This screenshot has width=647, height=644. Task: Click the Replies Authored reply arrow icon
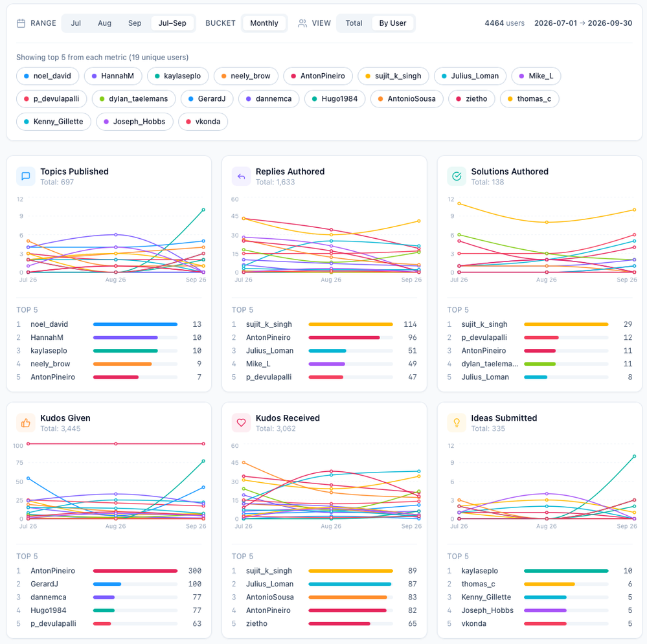[x=242, y=176]
